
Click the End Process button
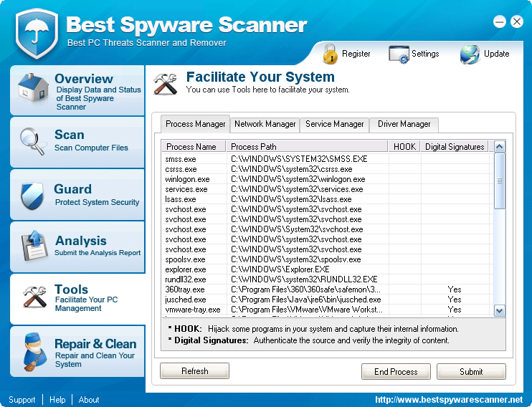click(396, 372)
